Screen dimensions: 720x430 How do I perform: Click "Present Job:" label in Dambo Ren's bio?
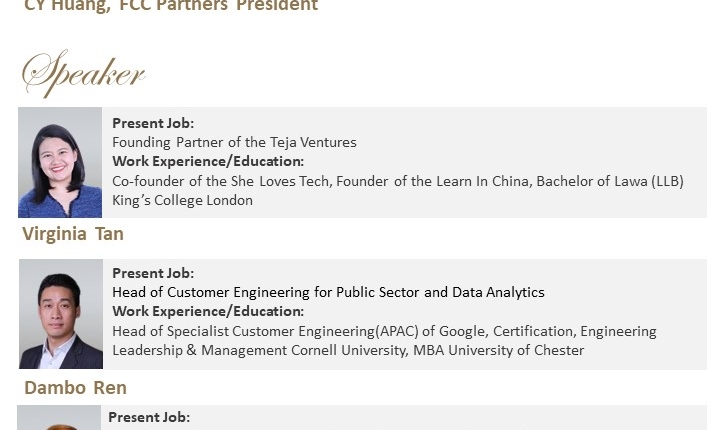pos(153,273)
